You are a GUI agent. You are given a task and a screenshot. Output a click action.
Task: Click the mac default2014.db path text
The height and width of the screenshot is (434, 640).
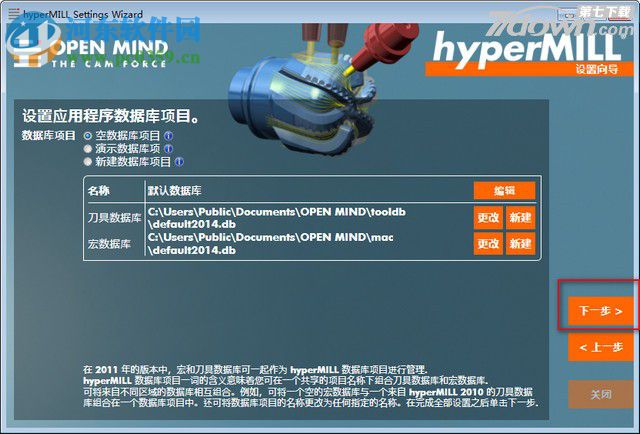point(271,243)
